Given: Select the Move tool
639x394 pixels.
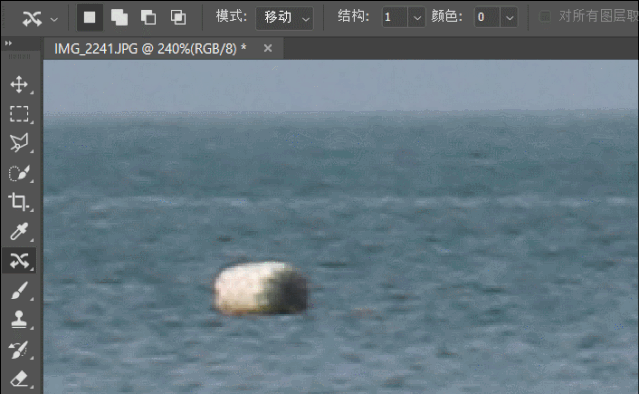Looking at the screenshot, I should coord(19,85).
